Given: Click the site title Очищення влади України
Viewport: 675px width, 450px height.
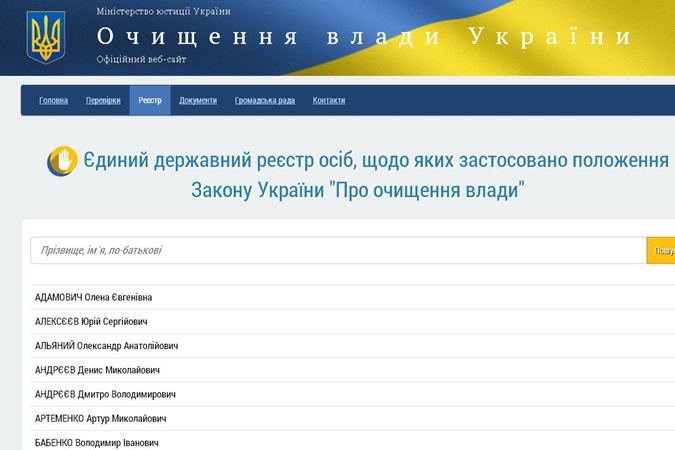Looking at the screenshot, I should coord(364,37).
